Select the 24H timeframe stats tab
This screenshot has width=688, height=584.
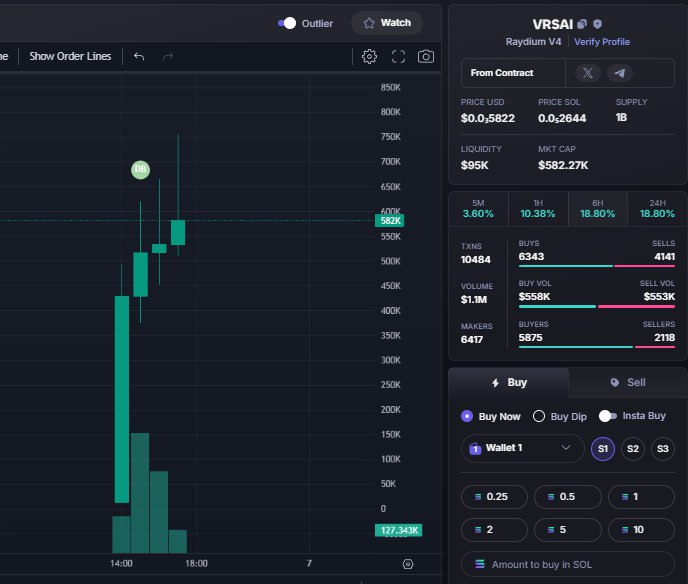(657, 209)
